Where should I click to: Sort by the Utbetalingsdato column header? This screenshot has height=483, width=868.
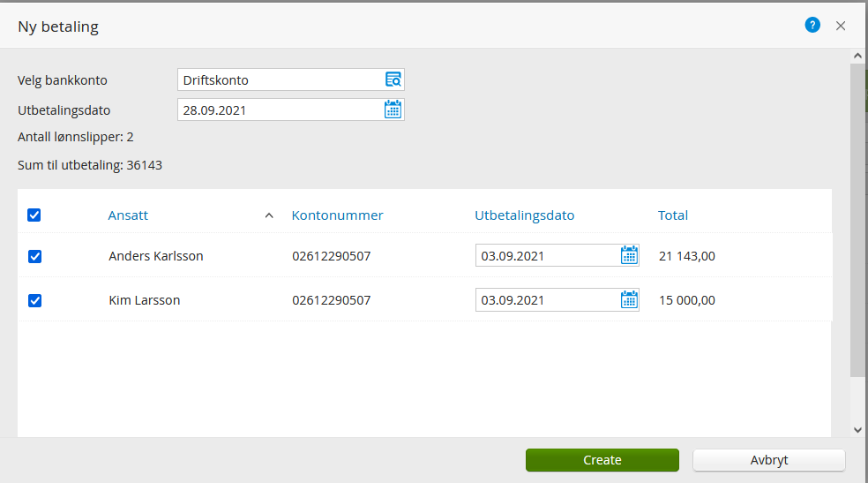pyautogui.click(x=524, y=215)
